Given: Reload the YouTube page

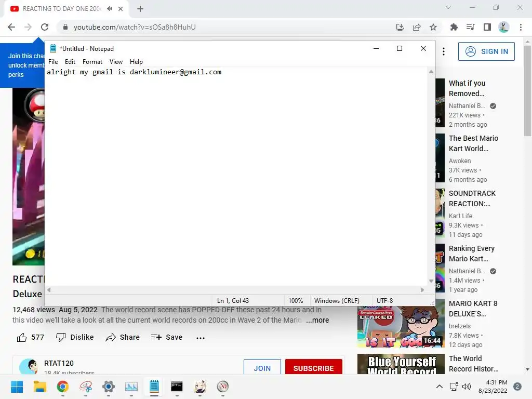Looking at the screenshot, I should (x=45, y=27).
